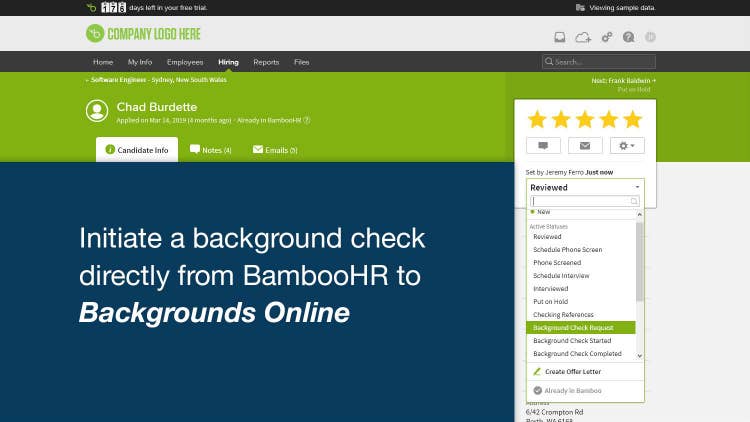
Task: Switch to Emails tab
Action: 275,150
